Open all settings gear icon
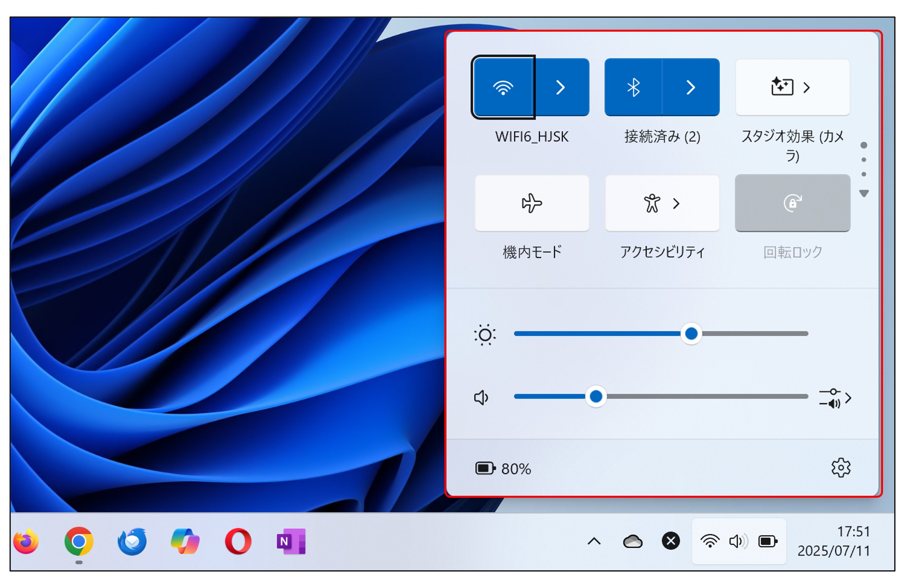The height and width of the screenshot is (588, 905). click(840, 468)
